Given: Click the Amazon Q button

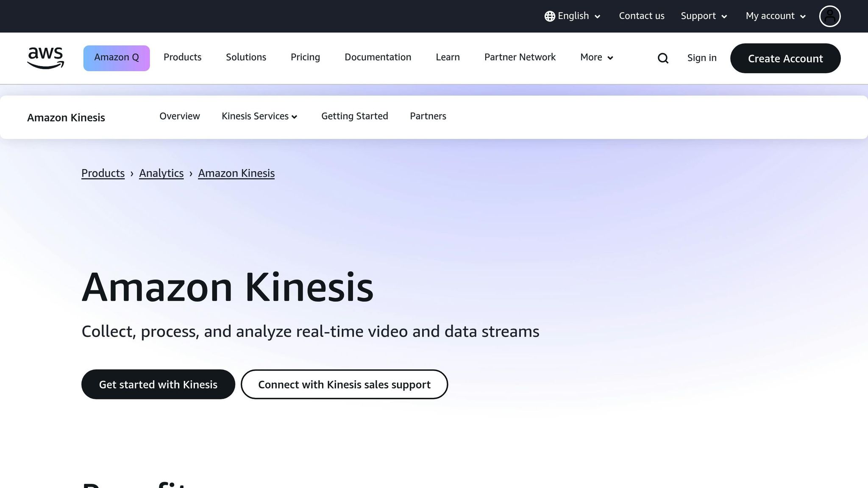Looking at the screenshot, I should 117,58.
